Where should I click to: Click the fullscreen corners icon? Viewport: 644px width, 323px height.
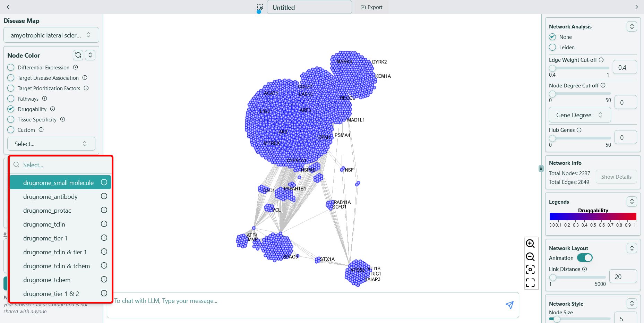pos(530,283)
